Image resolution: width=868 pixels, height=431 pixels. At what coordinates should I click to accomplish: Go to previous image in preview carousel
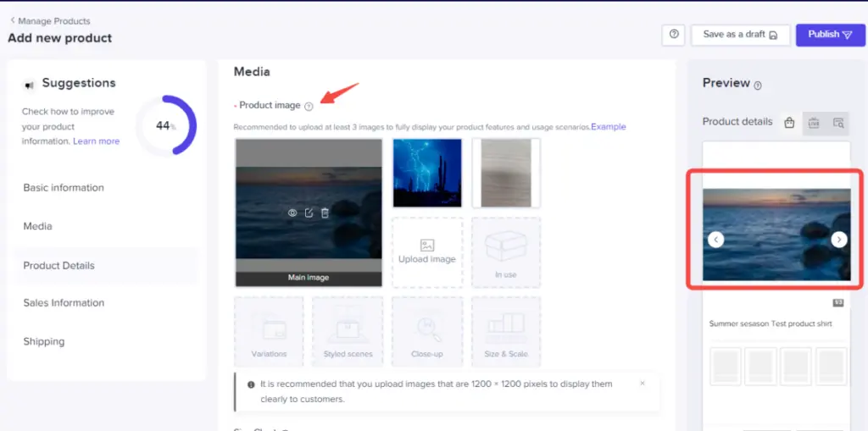(716, 240)
